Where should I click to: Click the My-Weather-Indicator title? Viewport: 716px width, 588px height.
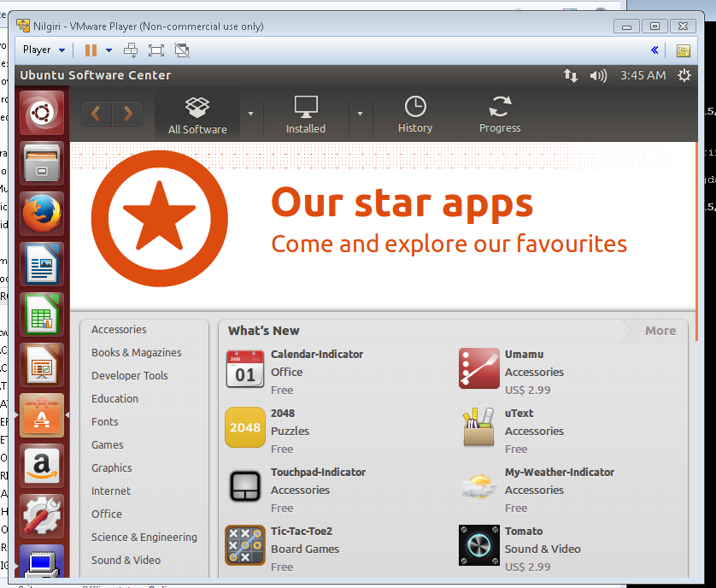[x=560, y=472]
